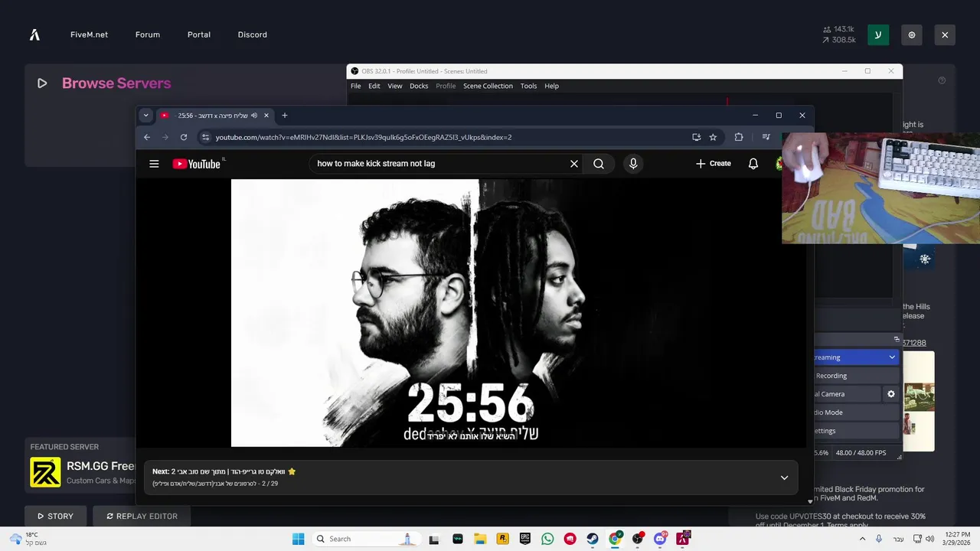Open OBS Settings button in Controls
Viewport: 980px width, 551px height.
856,431
